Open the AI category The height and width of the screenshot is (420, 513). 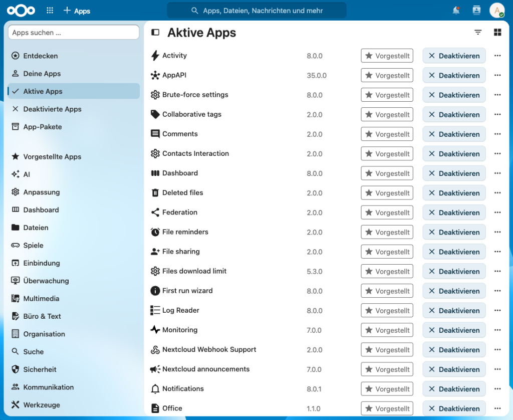pyautogui.click(x=74, y=174)
